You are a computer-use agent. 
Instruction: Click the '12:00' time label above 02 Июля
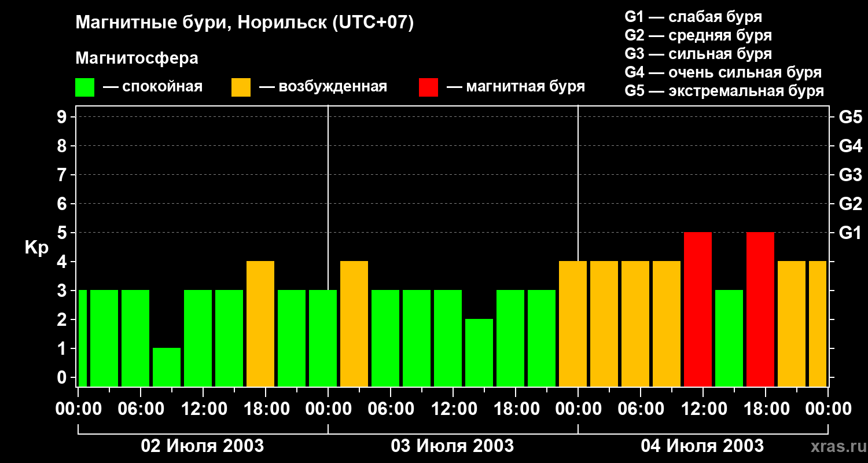pyautogui.click(x=203, y=409)
